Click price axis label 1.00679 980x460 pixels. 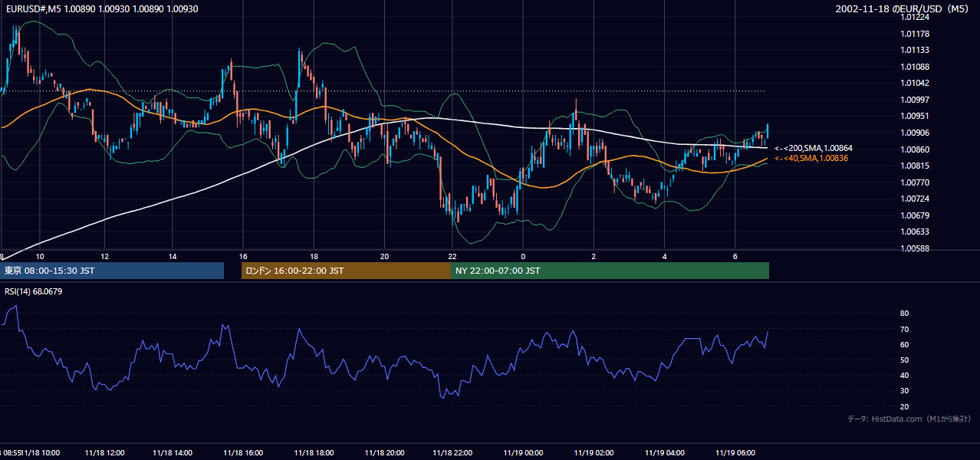click(914, 215)
